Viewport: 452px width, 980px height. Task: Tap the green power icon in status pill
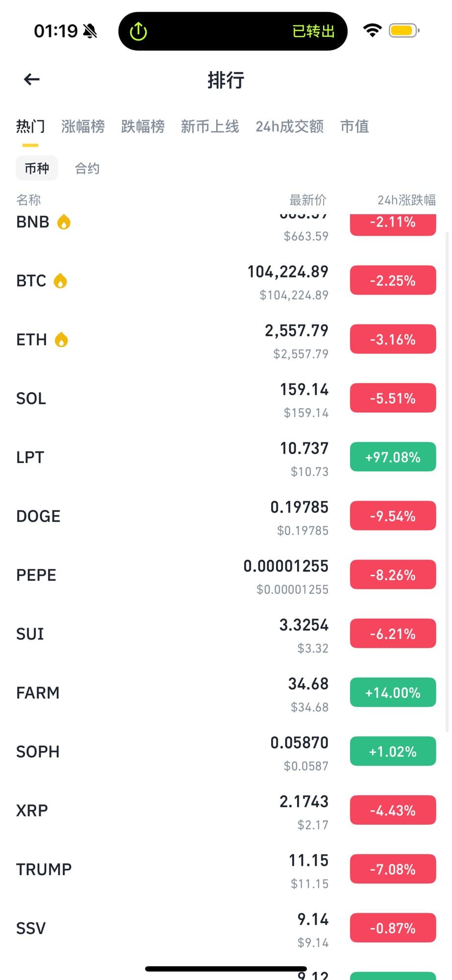point(138,31)
